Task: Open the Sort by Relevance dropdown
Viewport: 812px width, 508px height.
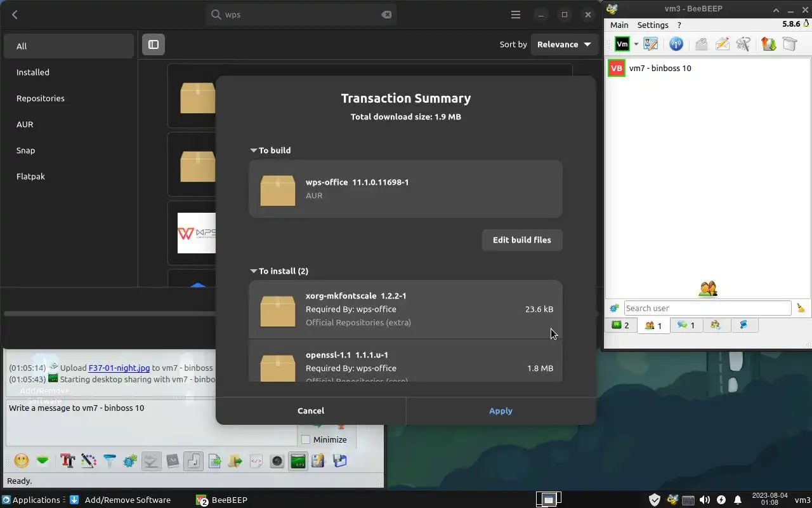Action: coord(564,44)
